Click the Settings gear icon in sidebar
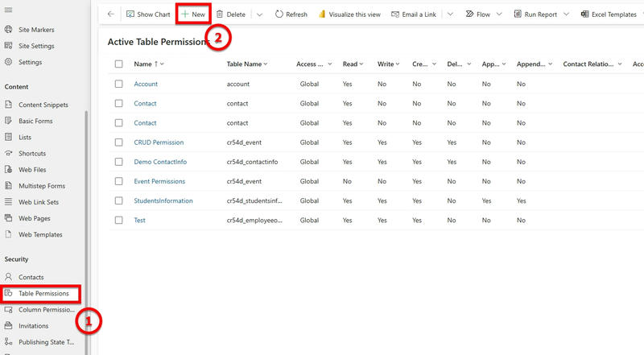This screenshot has height=355, width=644. [x=8, y=62]
